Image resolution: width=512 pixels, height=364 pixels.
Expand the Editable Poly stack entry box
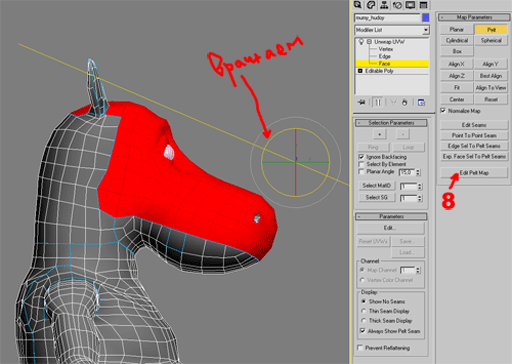pyautogui.click(x=360, y=71)
